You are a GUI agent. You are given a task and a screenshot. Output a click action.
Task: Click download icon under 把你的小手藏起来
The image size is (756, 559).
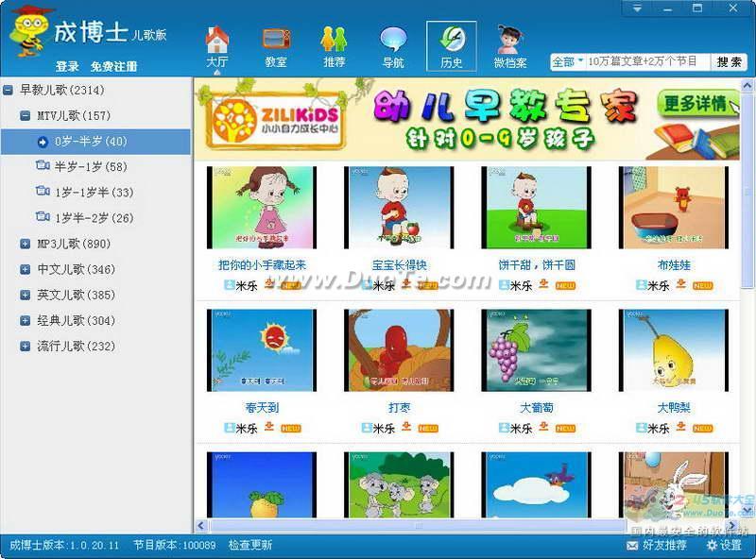[269, 283]
